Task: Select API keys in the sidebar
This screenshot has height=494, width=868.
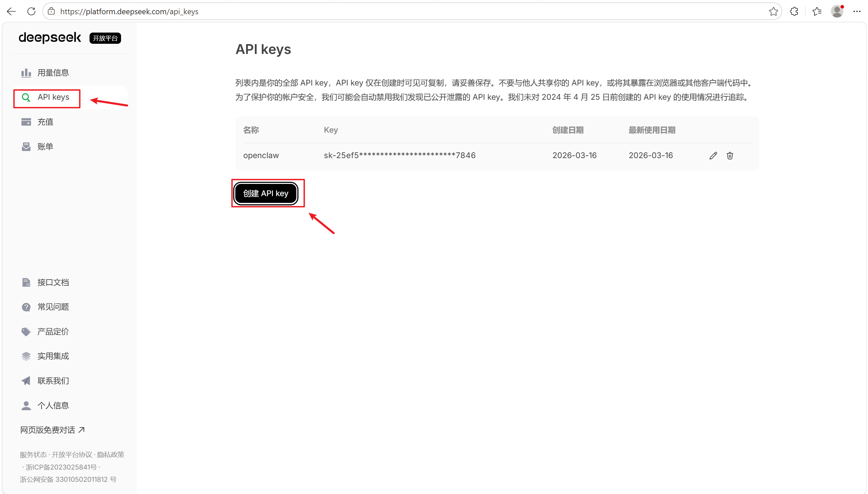Action: coord(53,97)
